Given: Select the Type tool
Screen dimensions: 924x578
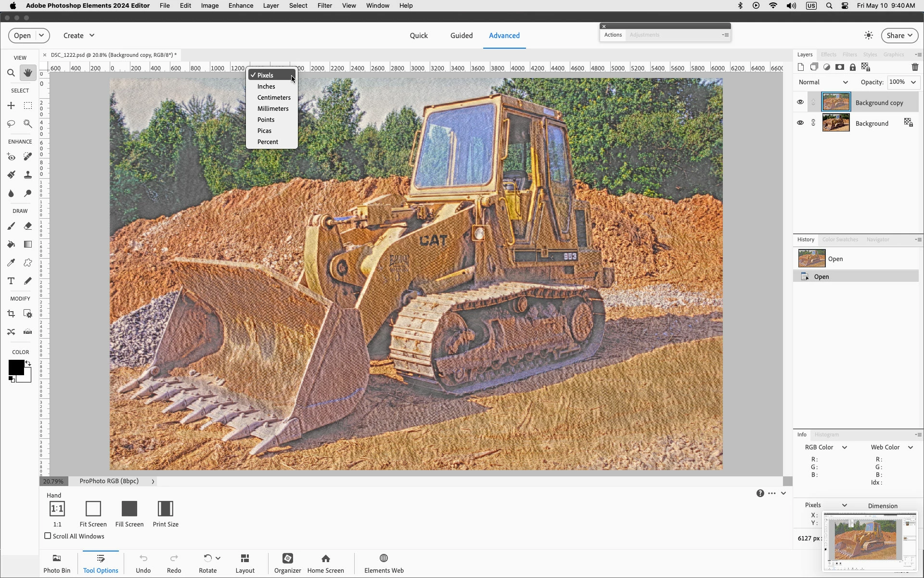Looking at the screenshot, I should tap(11, 281).
